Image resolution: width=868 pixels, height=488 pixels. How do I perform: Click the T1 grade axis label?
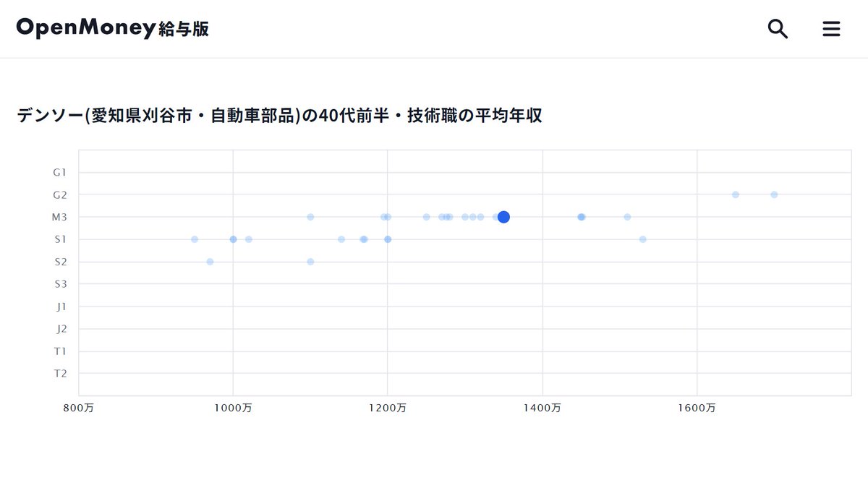61,351
